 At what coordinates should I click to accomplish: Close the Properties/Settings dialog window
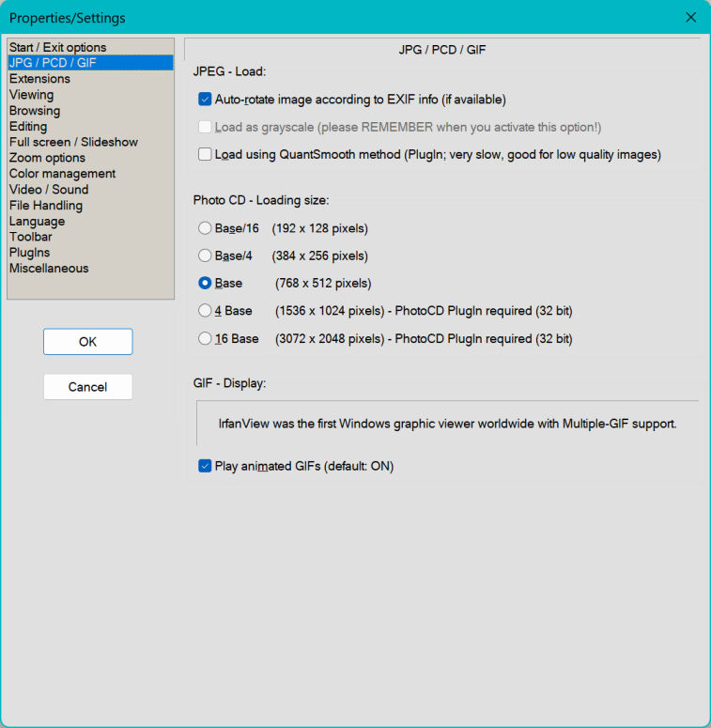pos(690,18)
